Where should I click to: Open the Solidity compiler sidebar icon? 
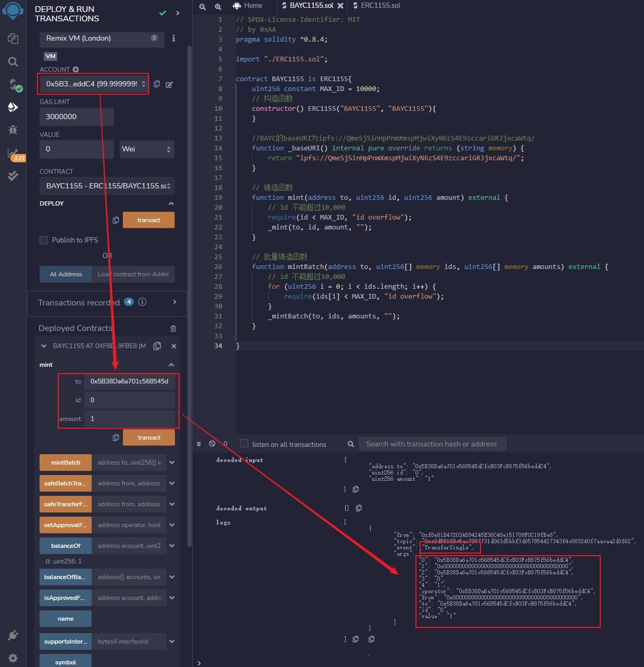coord(13,84)
